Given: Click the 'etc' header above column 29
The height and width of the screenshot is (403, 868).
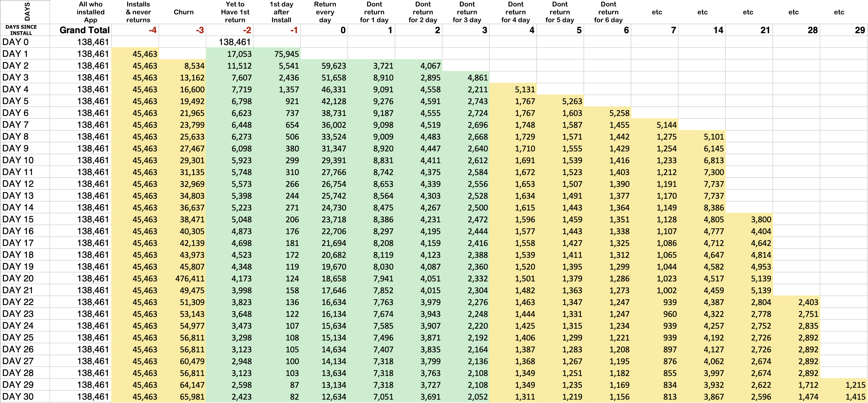Looking at the screenshot, I should coord(839,12).
